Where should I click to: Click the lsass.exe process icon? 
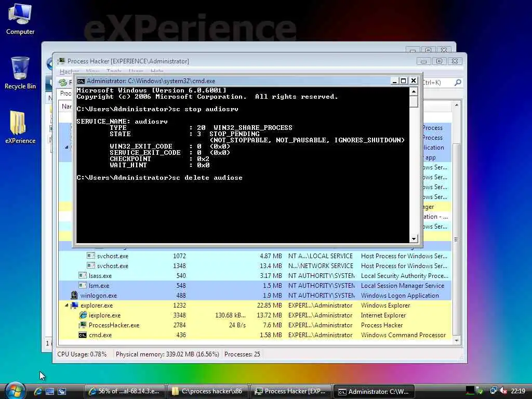coord(83,275)
